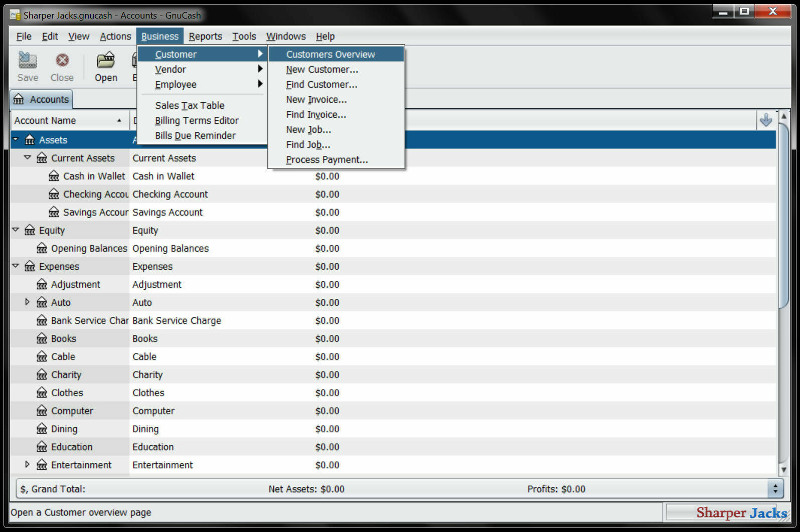This screenshot has height=532, width=800.
Task: Click the Bank Service Charge bank icon
Action: tap(42, 320)
